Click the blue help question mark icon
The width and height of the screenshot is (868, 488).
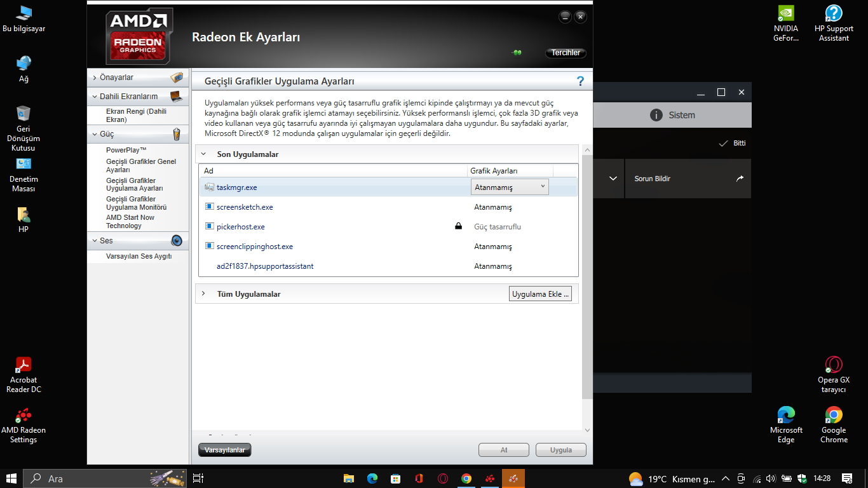tap(580, 81)
